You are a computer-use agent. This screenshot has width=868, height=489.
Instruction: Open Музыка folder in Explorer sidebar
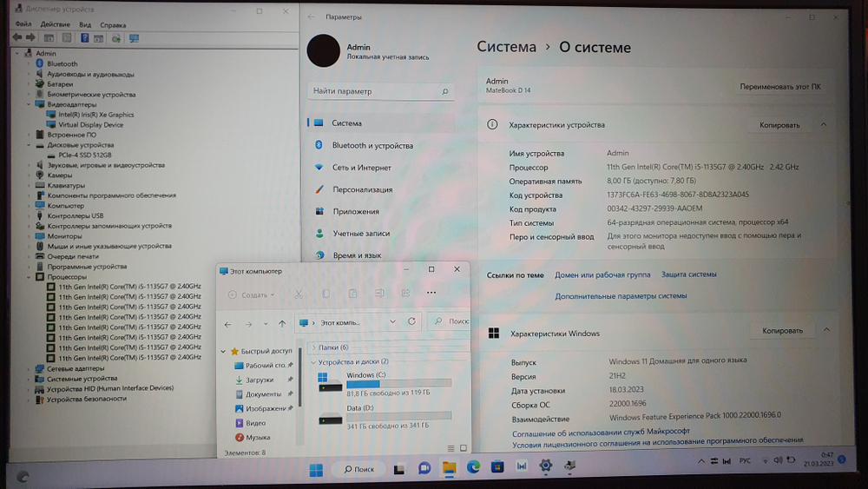click(x=253, y=438)
